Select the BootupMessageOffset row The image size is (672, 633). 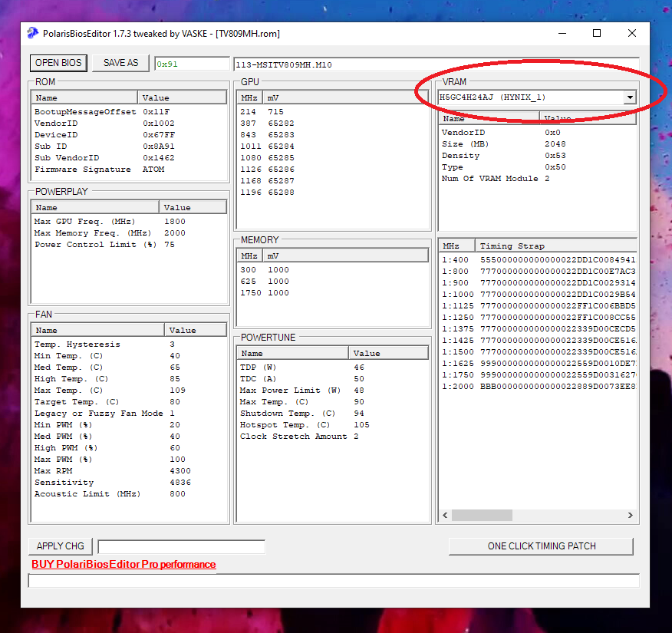tap(129, 112)
